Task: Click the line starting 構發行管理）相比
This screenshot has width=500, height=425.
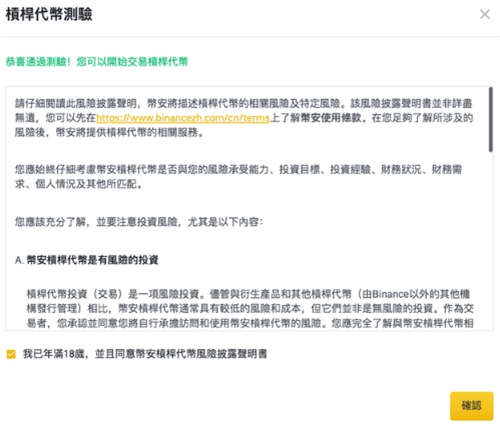Action: pos(250,308)
